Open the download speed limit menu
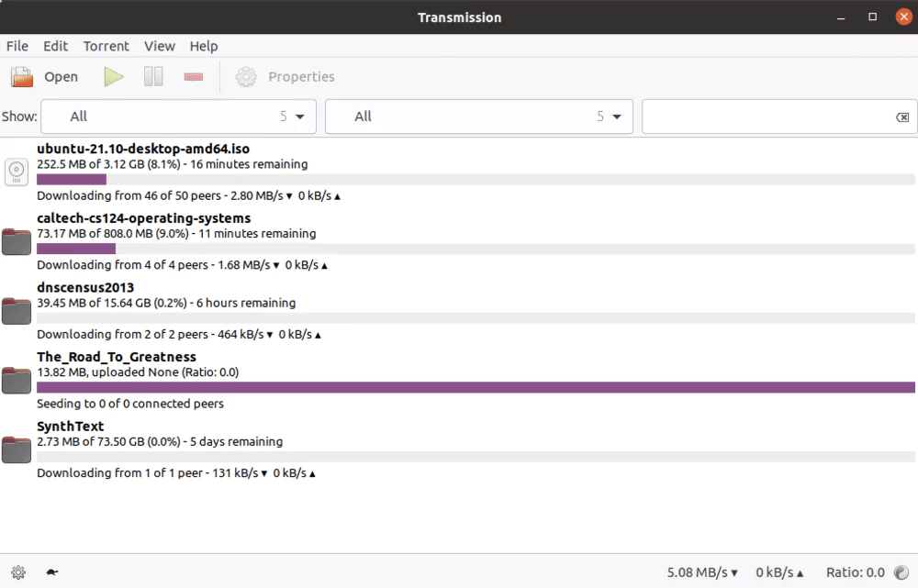The image size is (918, 588). (701, 571)
